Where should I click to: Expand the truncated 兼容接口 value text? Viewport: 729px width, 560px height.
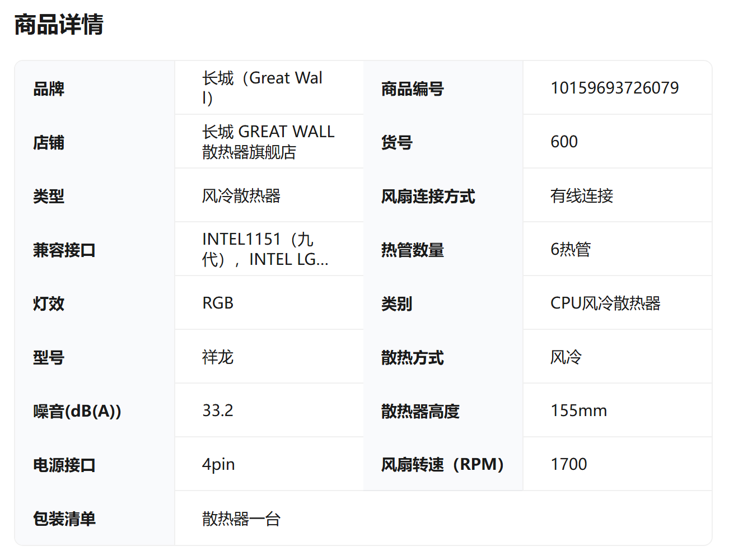pyautogui.click(x=265, y=249)
